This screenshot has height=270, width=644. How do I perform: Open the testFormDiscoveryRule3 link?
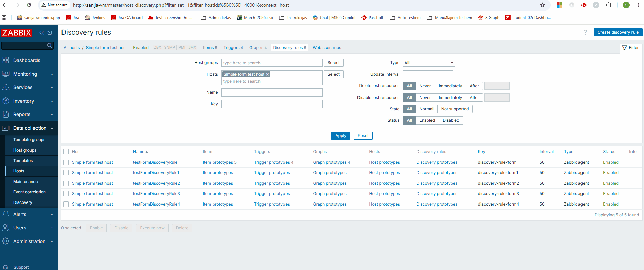pos(156,194)
